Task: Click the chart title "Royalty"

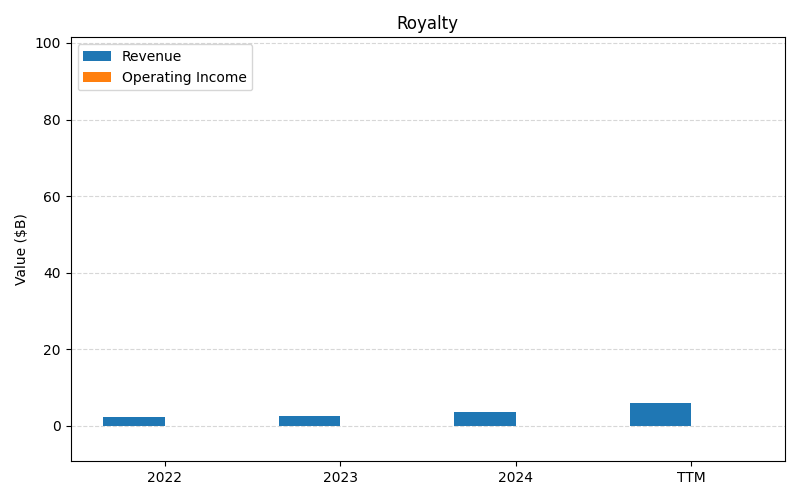Action: [x=427, y=23]
